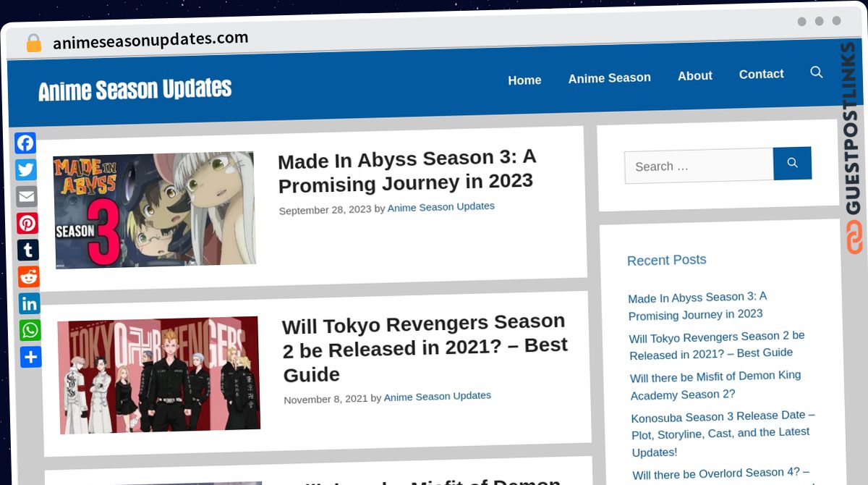This screenshot has height=485, width=868.
Task: Open the Anime Season menu item
Action: [x=610, y=77]
